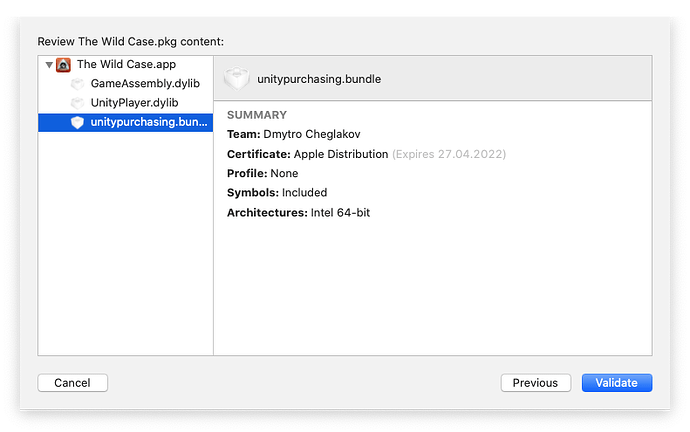The width and height of the screenshot is (690, 432).
Task: Click the certificate expiry date text
Action: pyautogui.click(x=449, y=154)
